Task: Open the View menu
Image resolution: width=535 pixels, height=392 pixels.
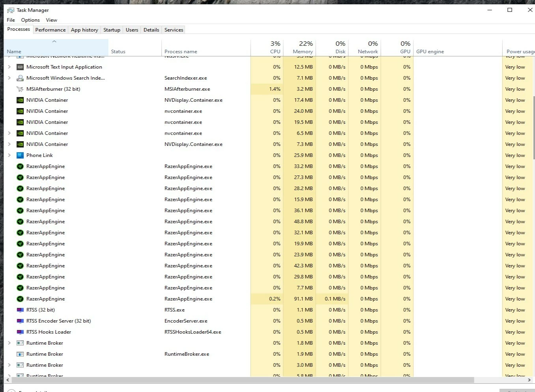Action: [51, 20]
